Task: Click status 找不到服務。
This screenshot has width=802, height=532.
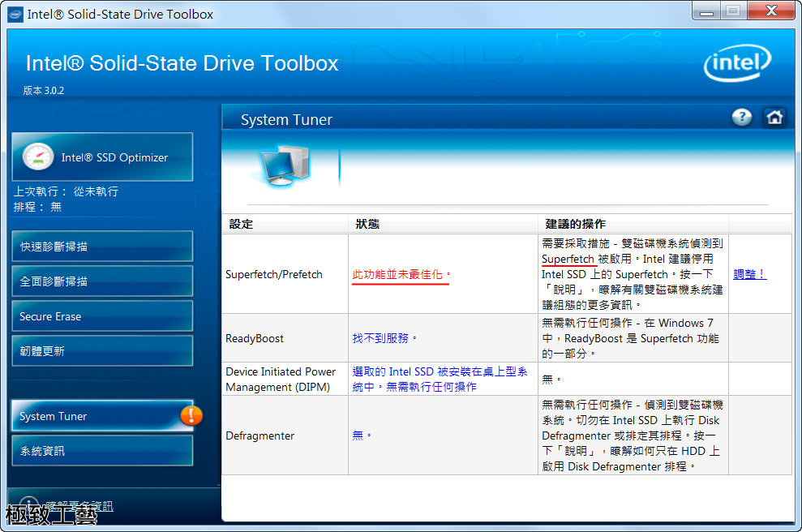Action: click(384, 338)
